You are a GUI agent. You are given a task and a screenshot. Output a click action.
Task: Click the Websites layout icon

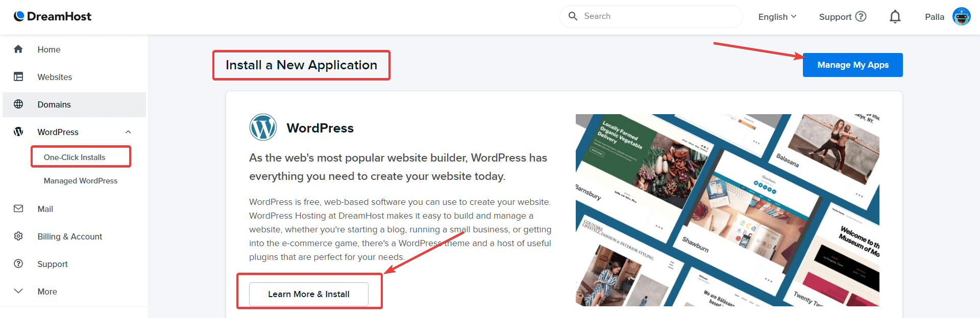[18, 76]
